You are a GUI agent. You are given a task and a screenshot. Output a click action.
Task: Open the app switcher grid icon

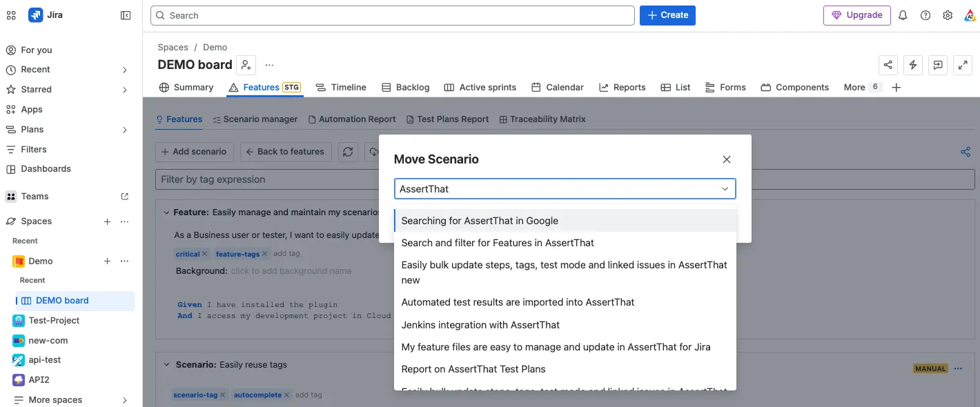[11, 15]
